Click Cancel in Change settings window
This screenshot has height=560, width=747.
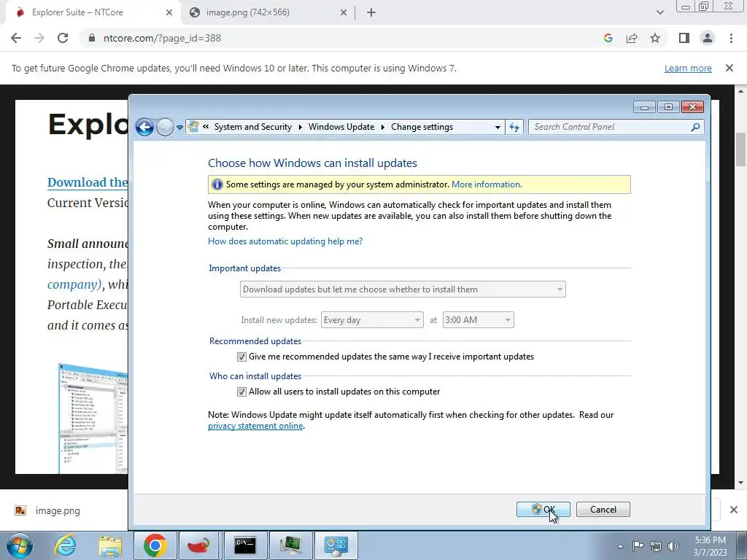coord(603,510)
